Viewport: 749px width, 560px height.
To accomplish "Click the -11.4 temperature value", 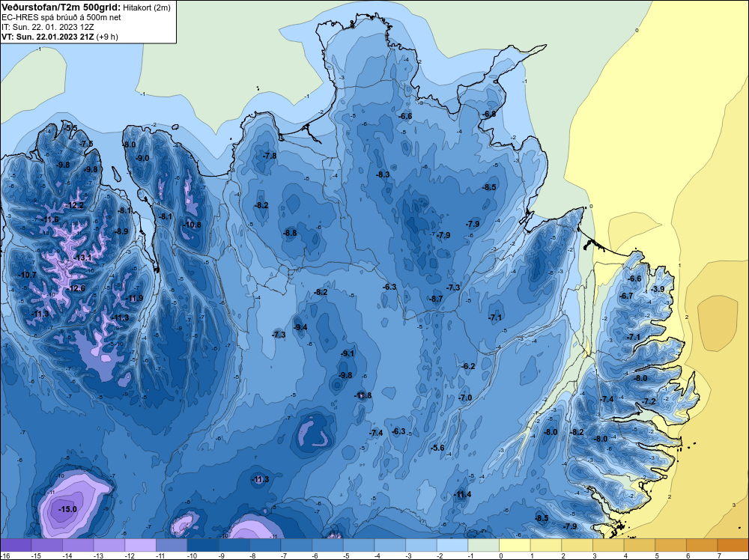I will point(462,494).
